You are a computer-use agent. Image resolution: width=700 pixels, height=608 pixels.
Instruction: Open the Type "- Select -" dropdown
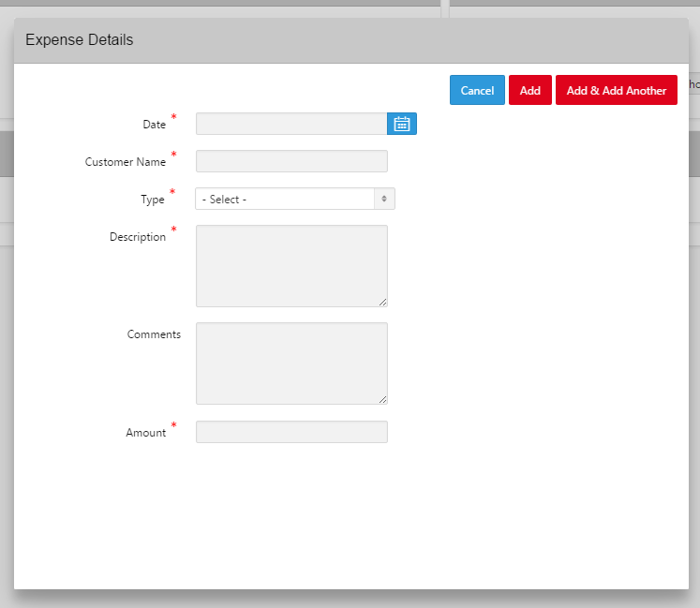pyautogui.click(x=285, y=199)
